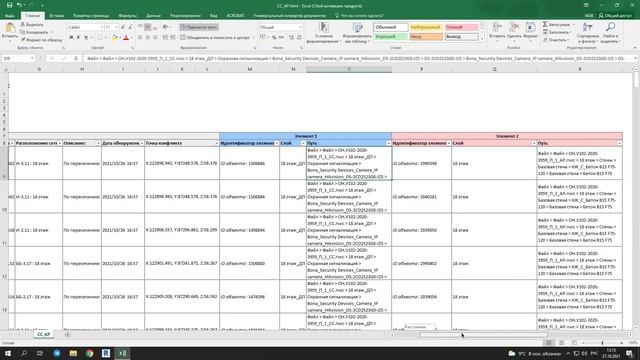Increase font size
This screenshot has width=640, height=360.
(123, 27)
